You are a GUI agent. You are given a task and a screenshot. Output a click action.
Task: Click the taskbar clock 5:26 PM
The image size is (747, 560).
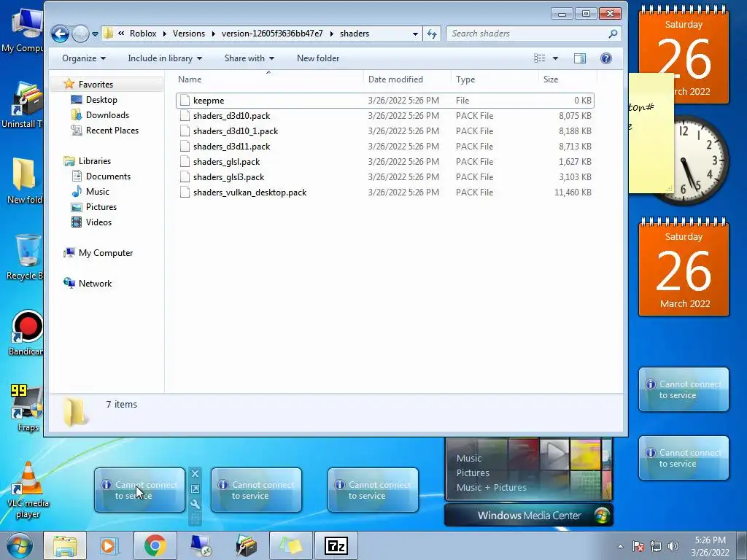click(710, 540)
